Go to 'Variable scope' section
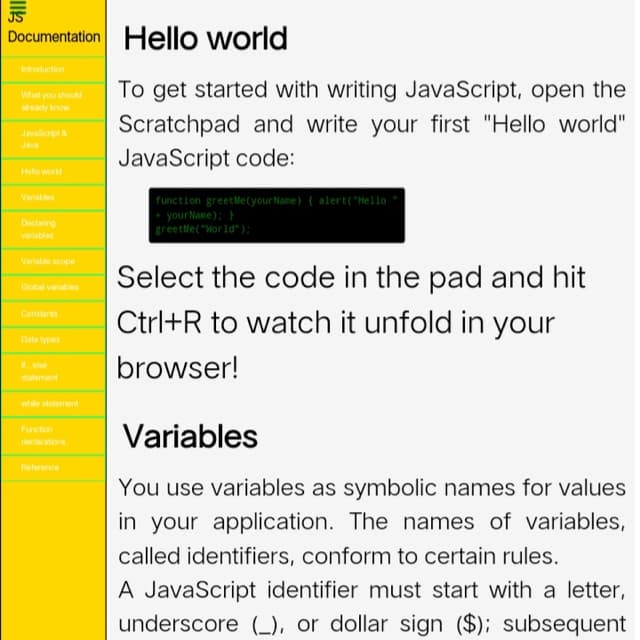The image size is (640, 640). point(53,261)
